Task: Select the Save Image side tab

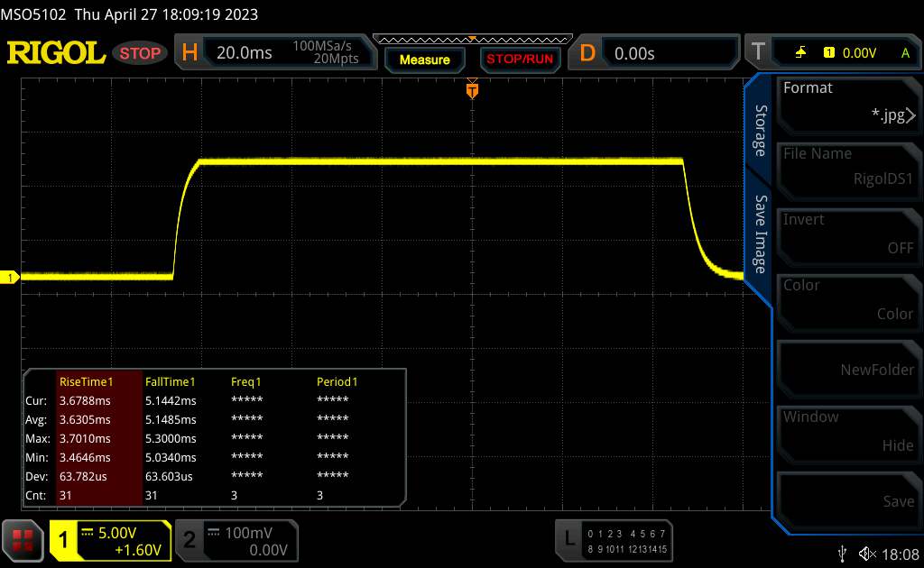Action: tap(761, 234)
